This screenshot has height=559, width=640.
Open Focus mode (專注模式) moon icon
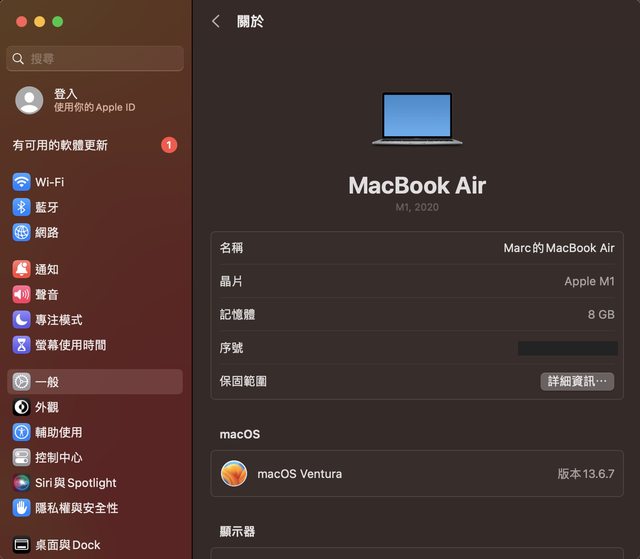pyautogui.click(x=21, y=320)
